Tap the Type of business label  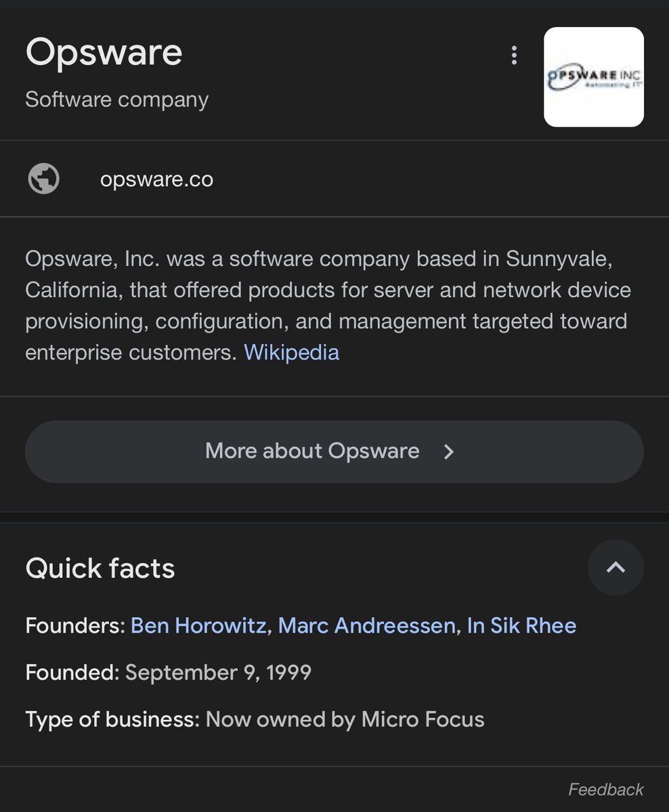[x=112, y=719]
